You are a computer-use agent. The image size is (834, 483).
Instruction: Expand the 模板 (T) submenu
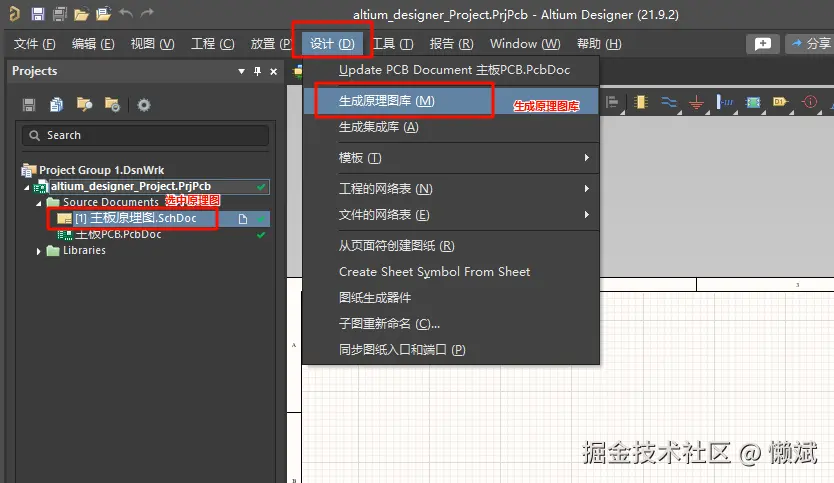click(586, 157)
